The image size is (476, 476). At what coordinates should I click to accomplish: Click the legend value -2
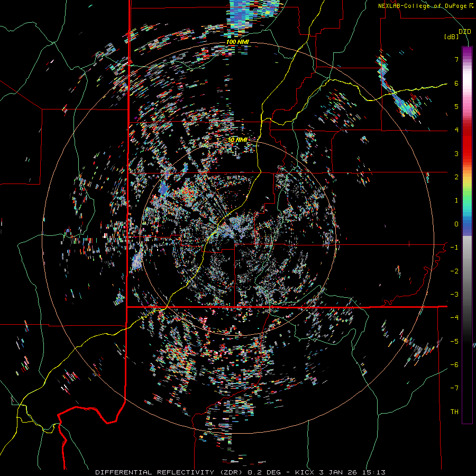pyautogui.click(x=454, y=271)
